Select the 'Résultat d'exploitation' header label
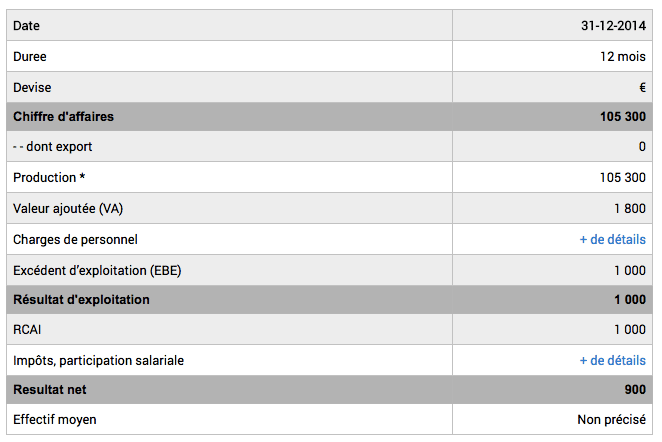Screen dimensions: 662x442 pos(81,300)
